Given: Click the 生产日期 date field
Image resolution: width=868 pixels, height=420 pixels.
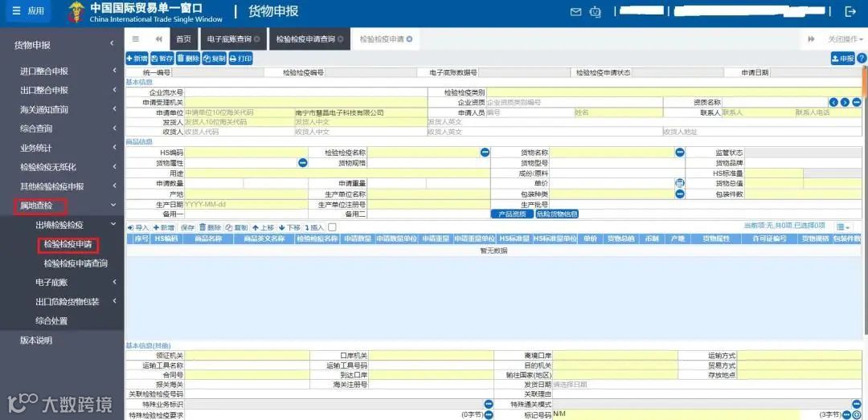Looking at the screenshot, I should point(247,204).
